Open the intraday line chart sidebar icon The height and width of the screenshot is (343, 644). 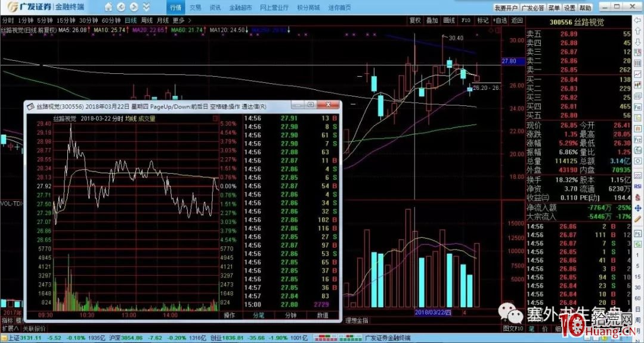click(637, 74)
